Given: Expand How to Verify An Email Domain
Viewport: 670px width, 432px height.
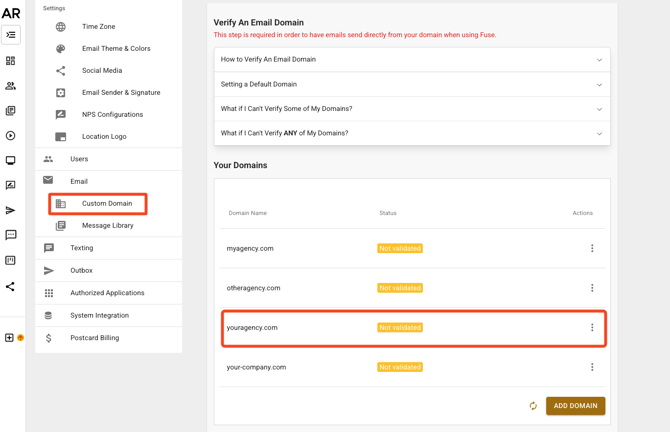Looking at the screenshot, I should click(x=411, y=60).
